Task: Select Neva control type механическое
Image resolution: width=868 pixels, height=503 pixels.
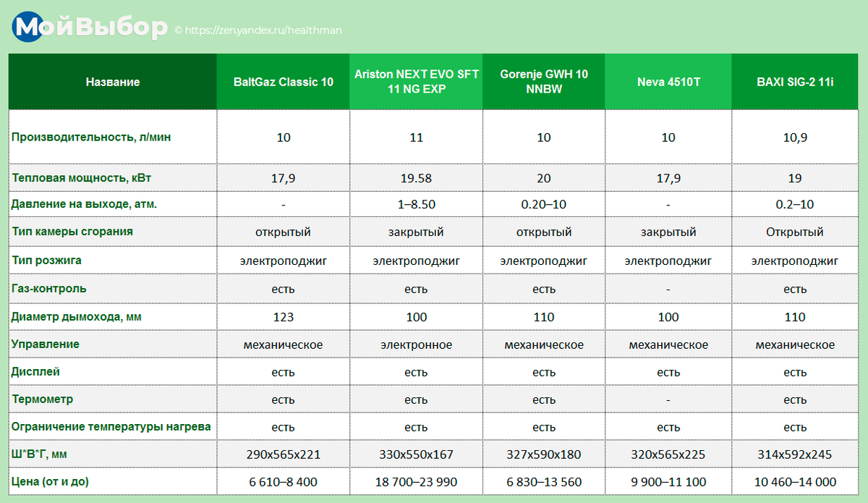Action: 668,345
